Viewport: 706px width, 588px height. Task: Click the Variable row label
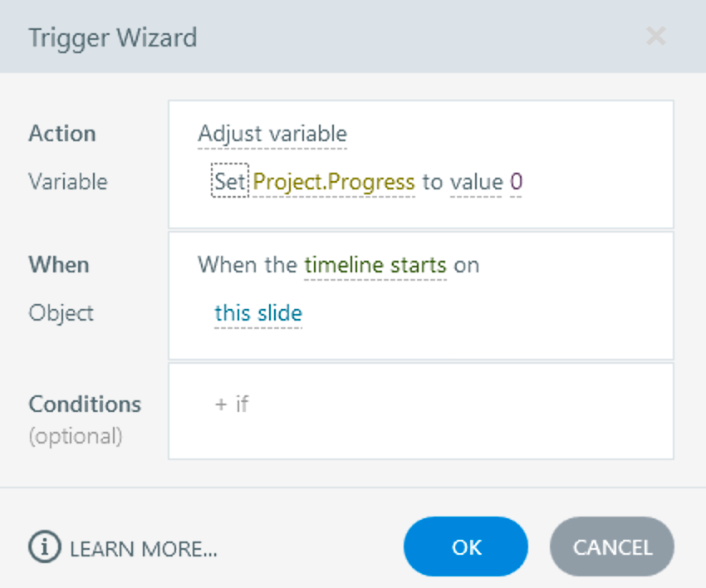point(68,182)
